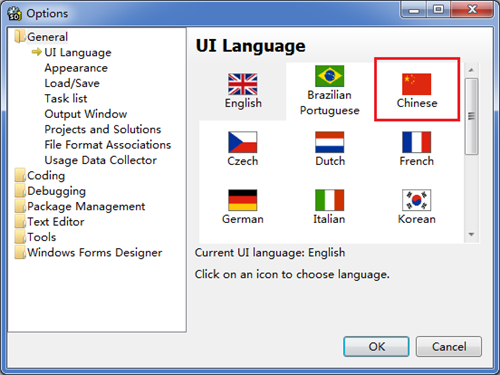Pick the German flag icon
Viewport: 500px width, 375px height.
point(242,200)
